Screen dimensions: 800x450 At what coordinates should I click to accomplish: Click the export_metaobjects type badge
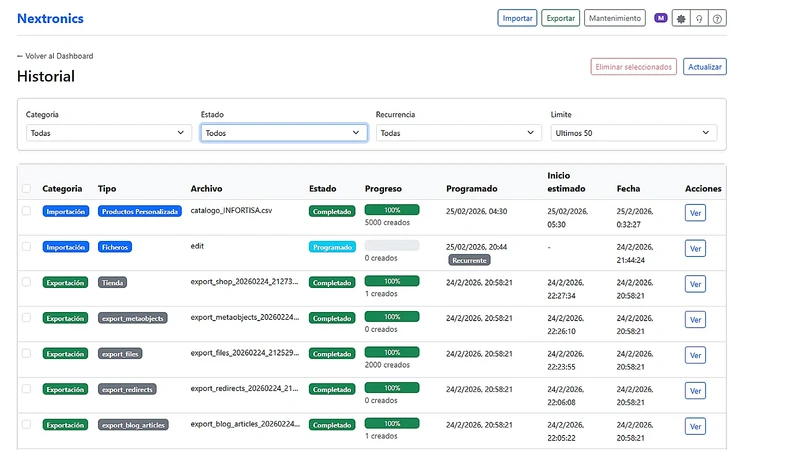click(x=133, y=318)
